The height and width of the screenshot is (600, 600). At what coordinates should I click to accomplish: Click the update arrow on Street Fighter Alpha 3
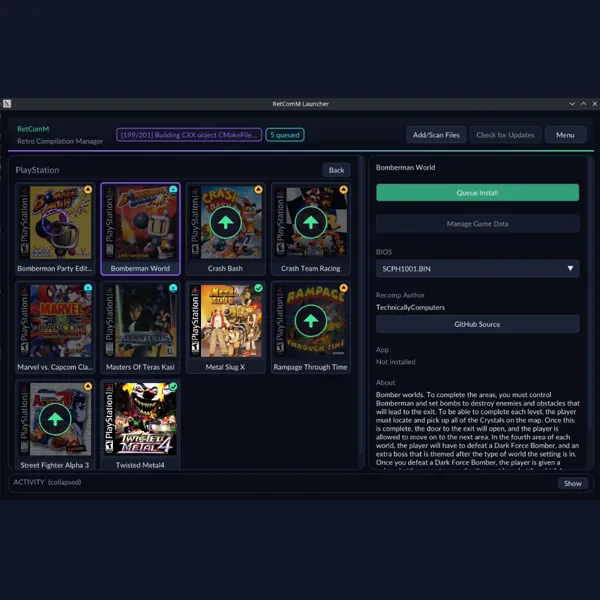tap(55, 419)
